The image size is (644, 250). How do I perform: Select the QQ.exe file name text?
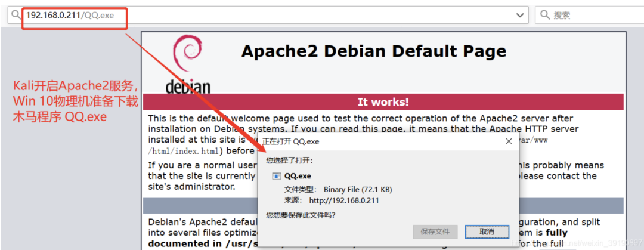pyautogui.click(x=298, y=176)
